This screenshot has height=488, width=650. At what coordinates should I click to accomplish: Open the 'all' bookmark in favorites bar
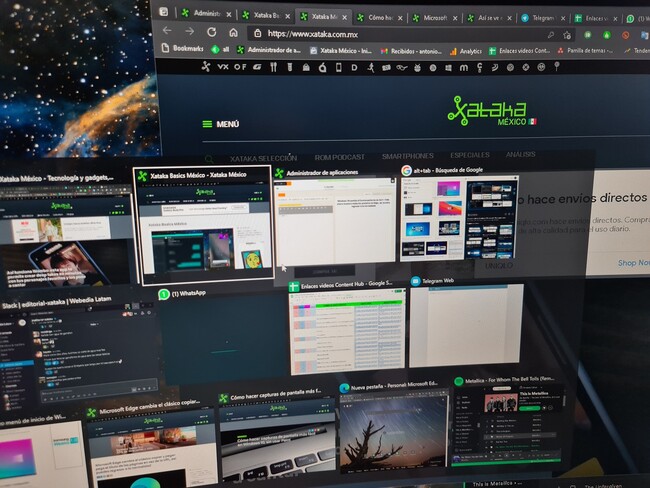[221, 49]
